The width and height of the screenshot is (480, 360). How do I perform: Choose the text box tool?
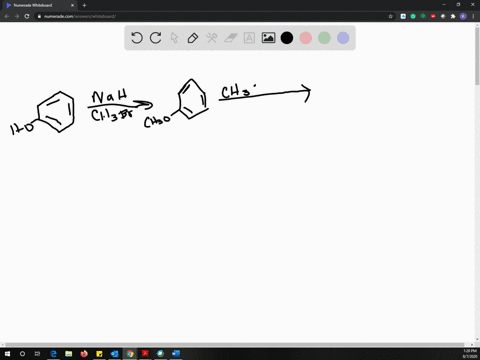[x=249, y=38]
